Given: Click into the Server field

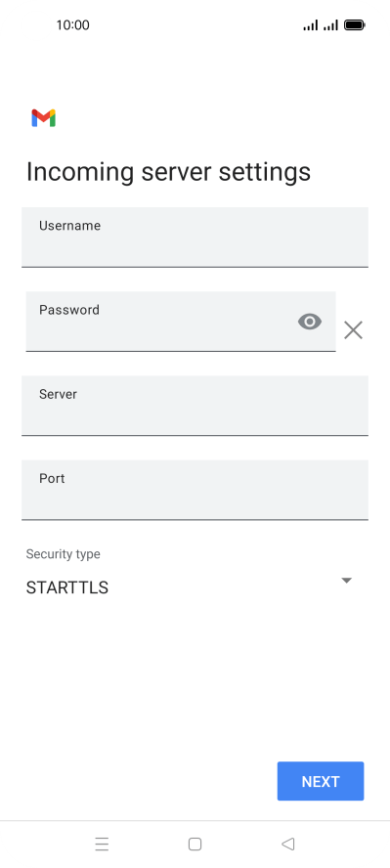Looking at the screenshot, I should [195, 406].
